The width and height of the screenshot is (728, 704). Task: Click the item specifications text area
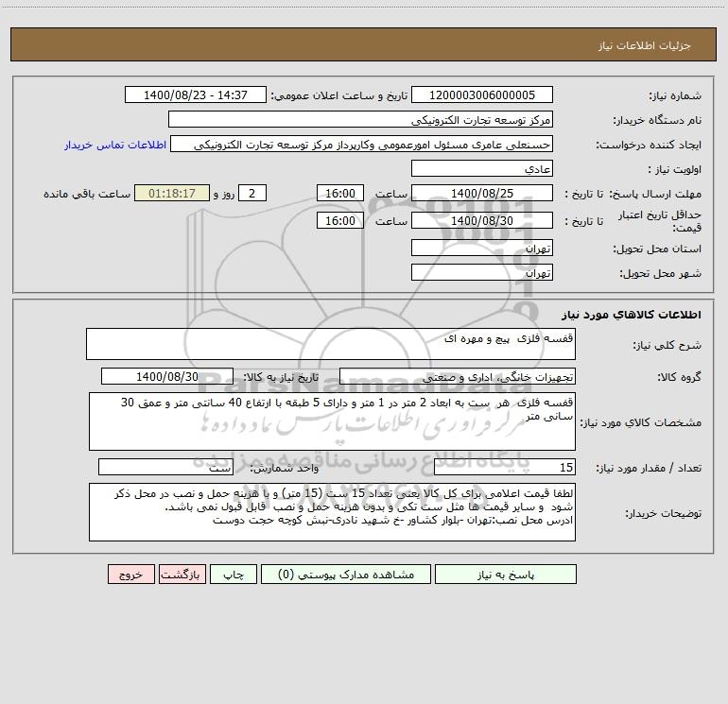coord(332,421)
